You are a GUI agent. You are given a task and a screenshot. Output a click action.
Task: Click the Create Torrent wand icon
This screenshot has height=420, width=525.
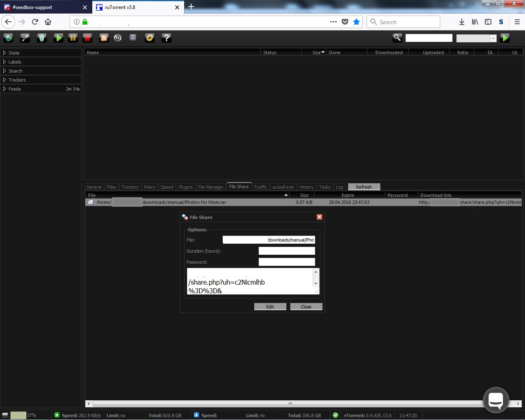click(25, 38)
